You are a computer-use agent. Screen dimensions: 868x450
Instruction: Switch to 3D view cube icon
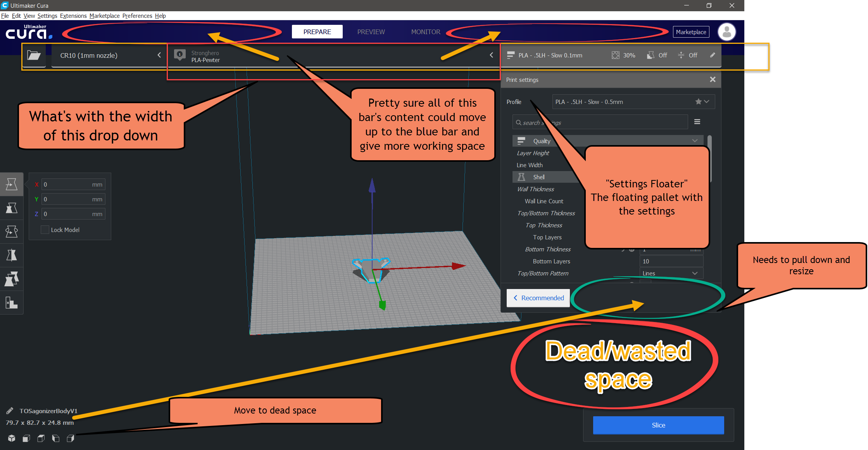click(12, 438)
